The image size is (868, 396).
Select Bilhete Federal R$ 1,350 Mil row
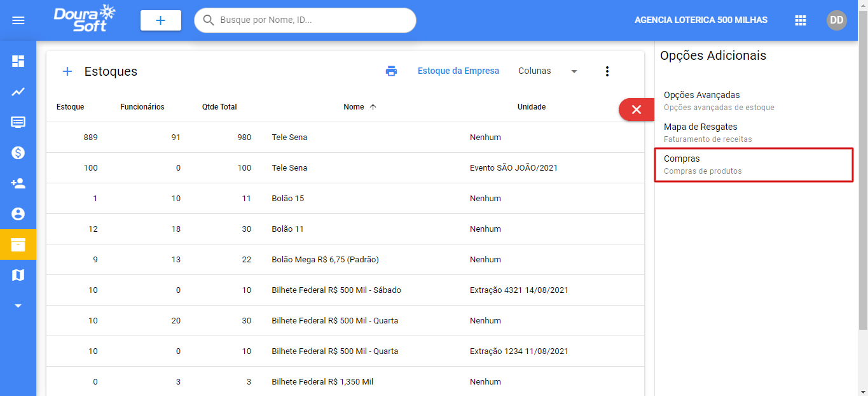[345, 382]
